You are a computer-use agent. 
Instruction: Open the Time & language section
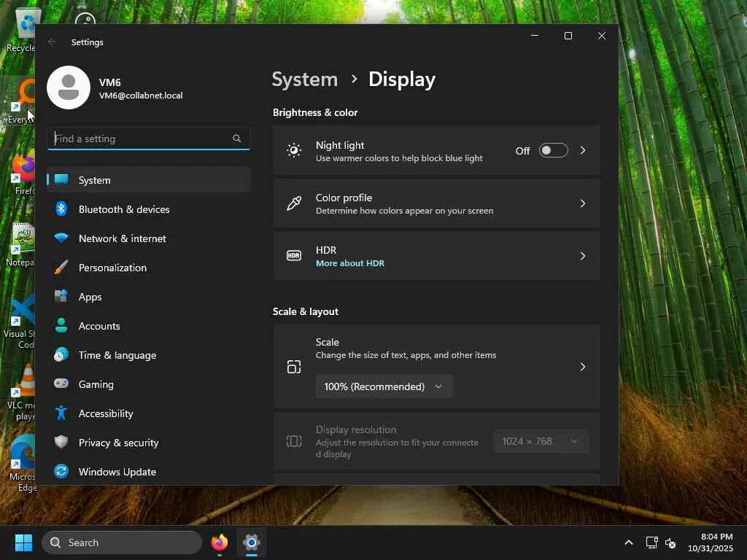(117, 355)
